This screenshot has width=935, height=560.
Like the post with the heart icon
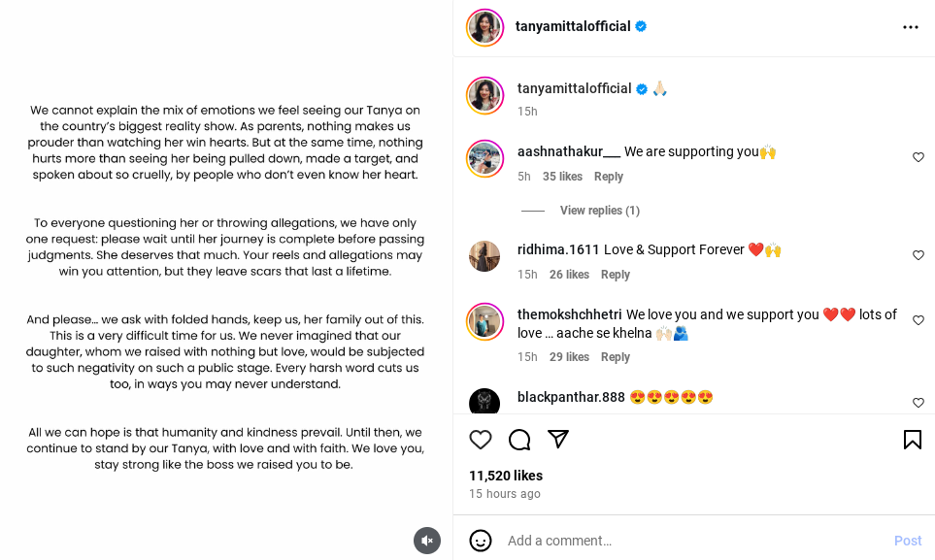pyautogui.click(x=481, y=440)
